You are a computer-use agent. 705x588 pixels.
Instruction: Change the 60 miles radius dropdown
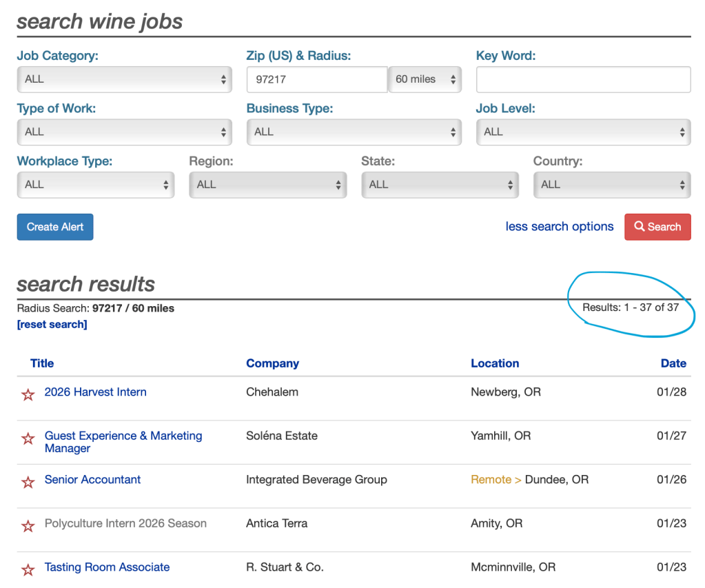425,79
